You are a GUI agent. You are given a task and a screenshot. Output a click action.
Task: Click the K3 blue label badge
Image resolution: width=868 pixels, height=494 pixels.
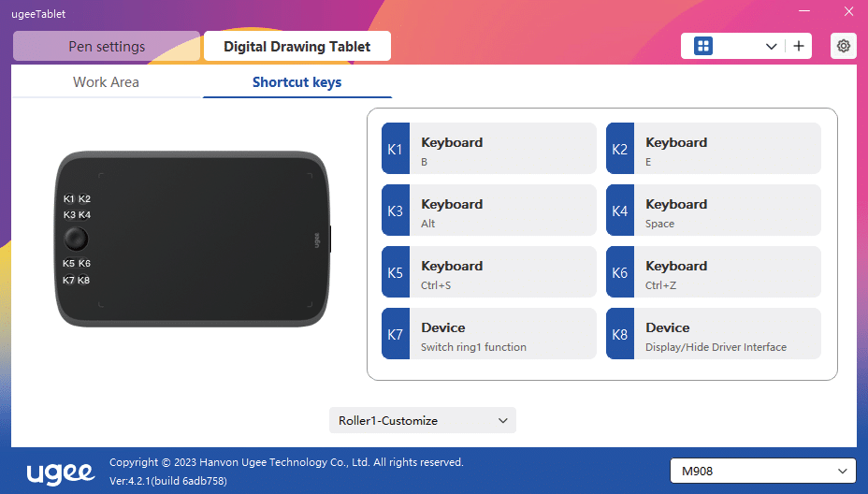(396, 211)
